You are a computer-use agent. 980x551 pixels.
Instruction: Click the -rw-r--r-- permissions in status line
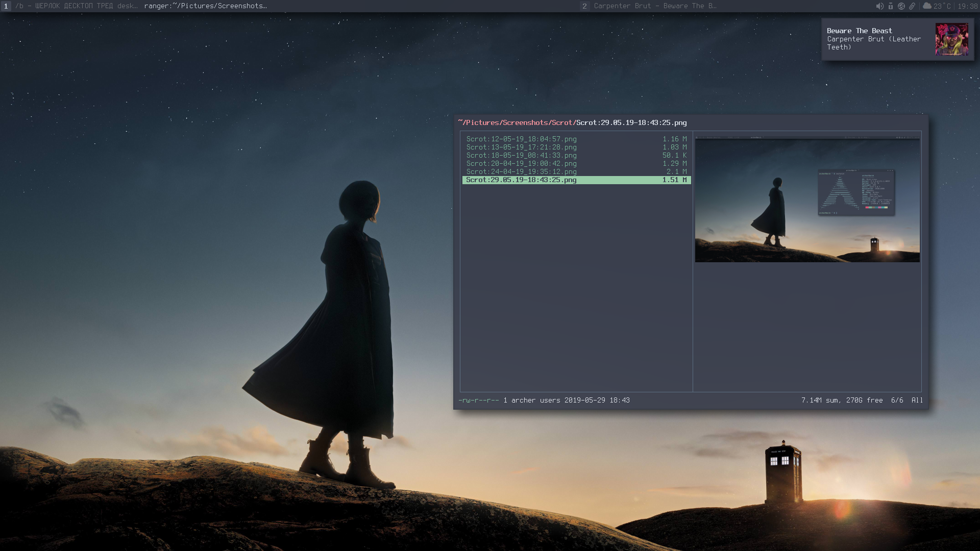coord(478,400)
